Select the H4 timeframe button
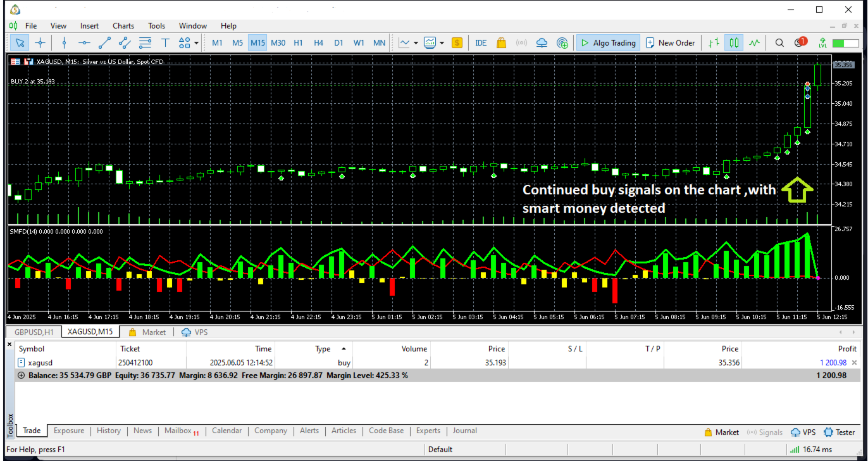This screenshot has height=461, width=868. pyautogui.click(x=318, y=43)
